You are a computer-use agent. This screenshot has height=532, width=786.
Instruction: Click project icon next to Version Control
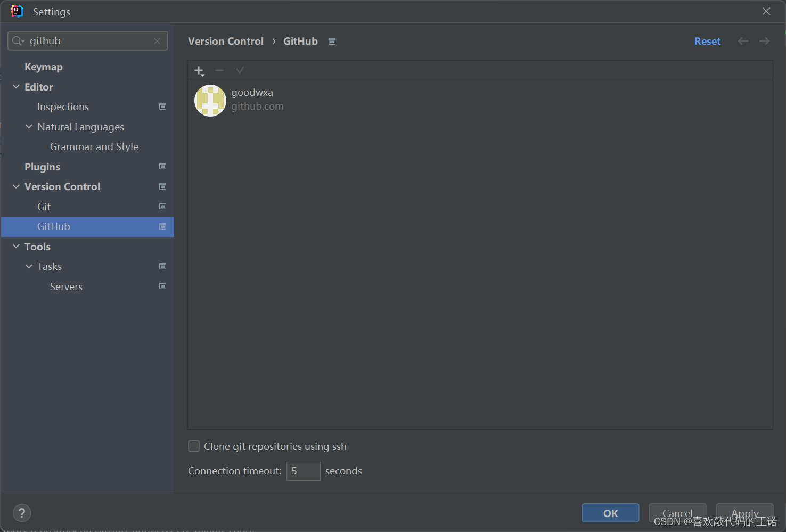click(x=163, y=186)
